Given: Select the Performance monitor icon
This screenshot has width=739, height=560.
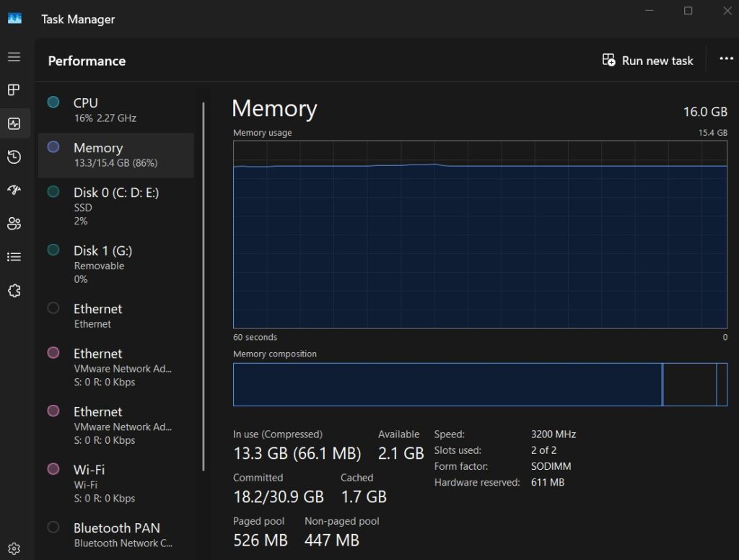Looking at the screenshot, I should pyautogui.click(x=14, y=123).
